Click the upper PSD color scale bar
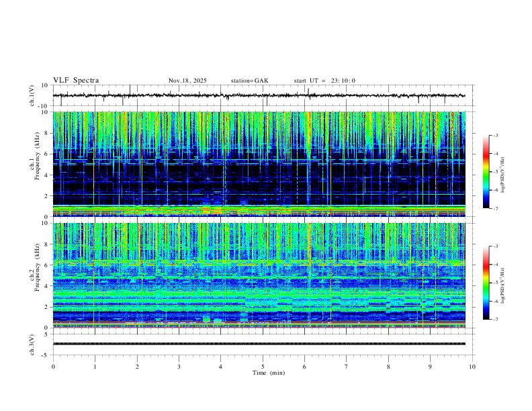 click(486, 172)
